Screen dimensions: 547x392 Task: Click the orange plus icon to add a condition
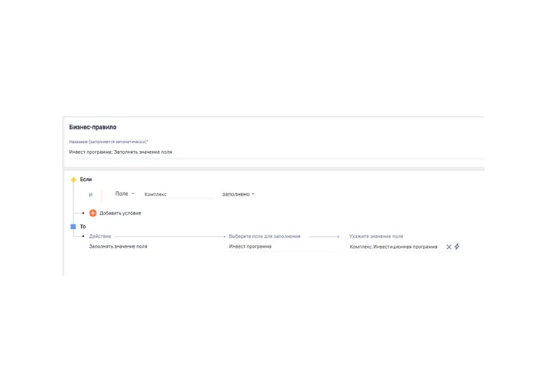(x=93, y=213)
